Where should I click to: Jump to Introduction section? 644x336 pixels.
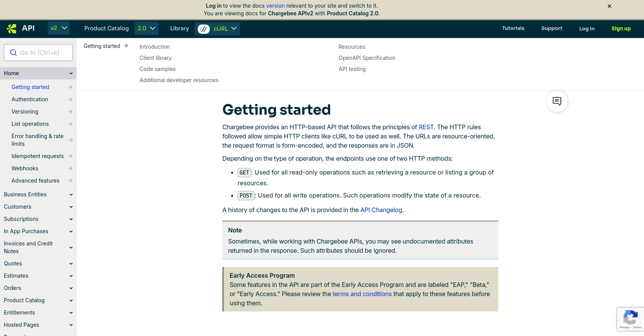[154, 47]
